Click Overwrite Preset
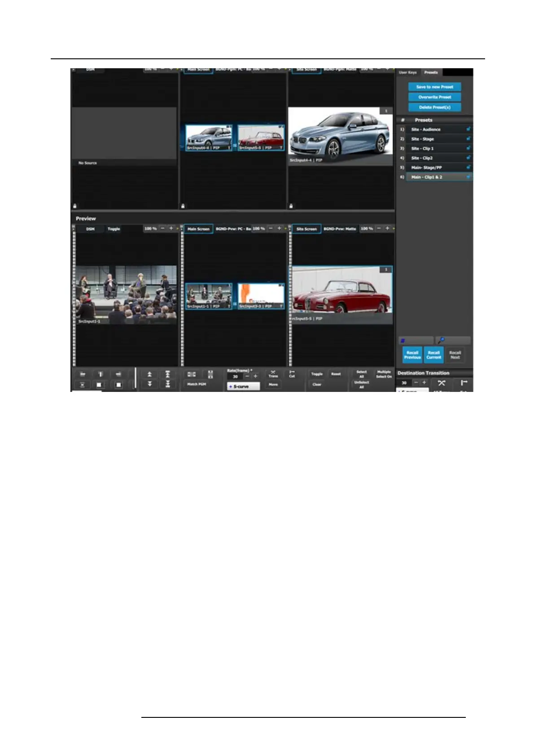 [x=434, y=97]
